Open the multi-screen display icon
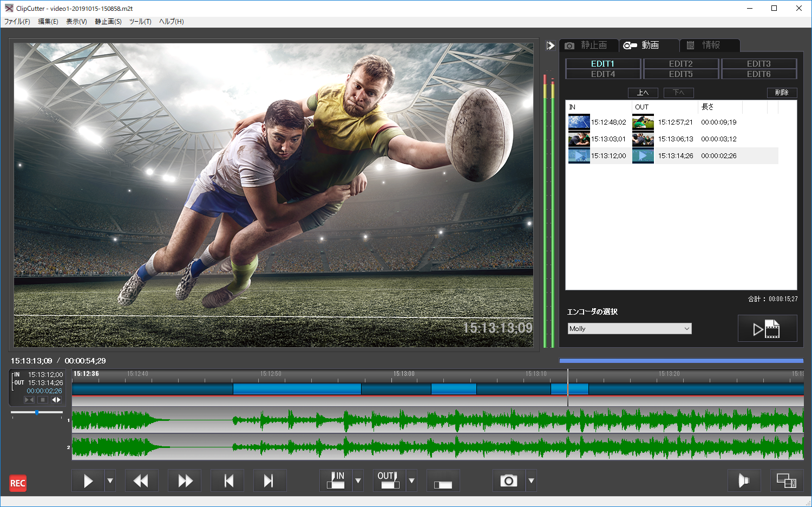This screenshot has width=812, height=507. (786, 480)
